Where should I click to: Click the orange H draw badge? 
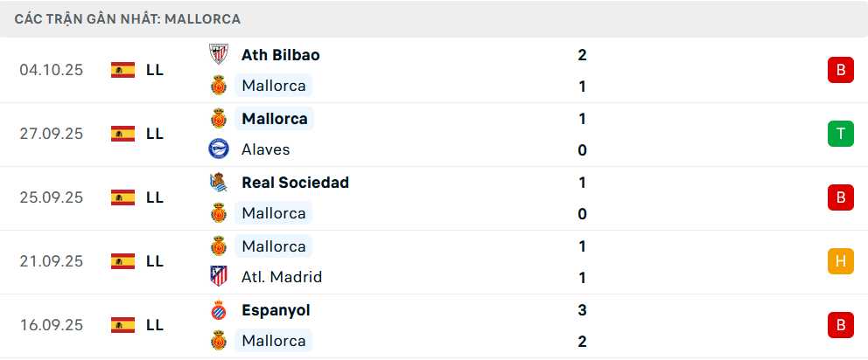click(x=840, y=261)
